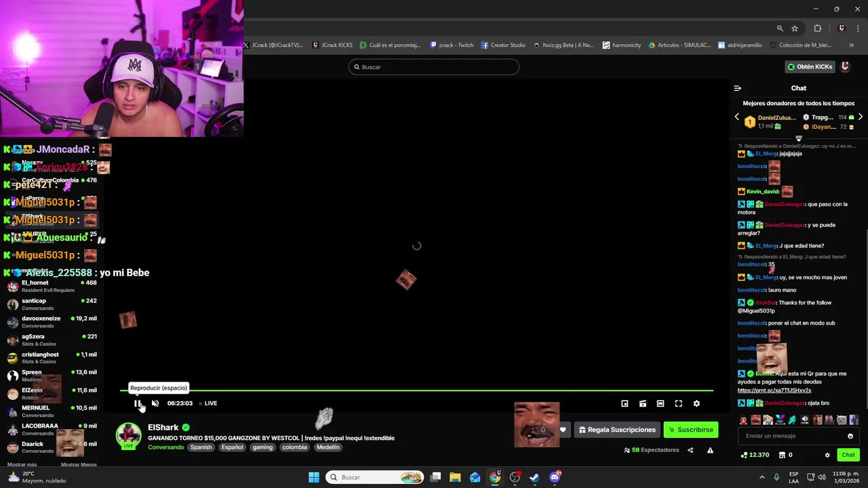The width and height of the screenshot is (868, 488).
Task: Report the stream with the warning icon
Action: [710, 450]
